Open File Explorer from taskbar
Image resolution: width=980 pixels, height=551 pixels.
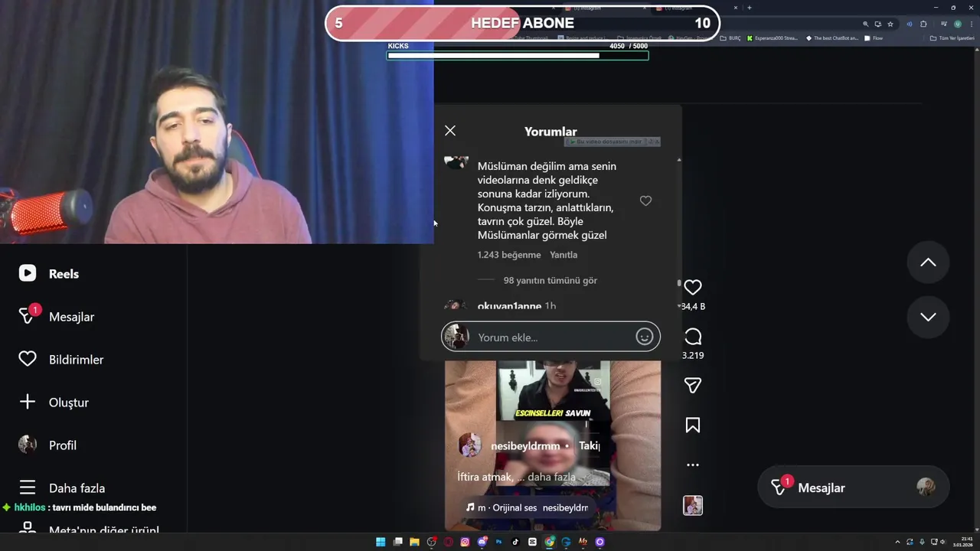(x=414, y=542)
